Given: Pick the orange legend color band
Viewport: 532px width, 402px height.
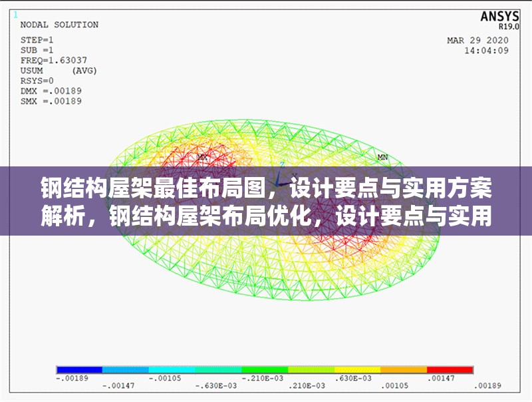Looking at the screenshot, I should (x=403, y=369).
